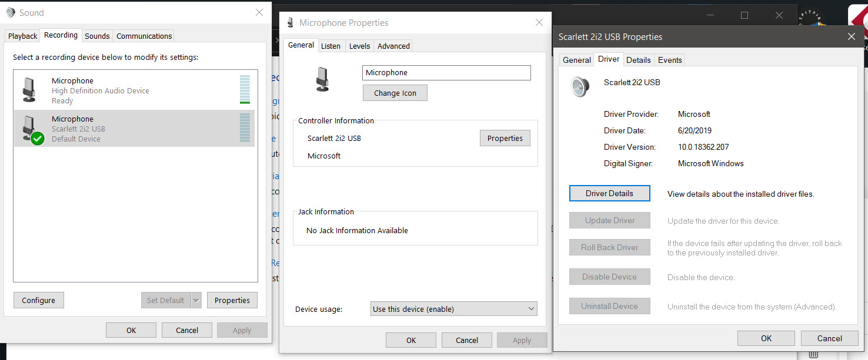This screenshot has width=868, height=360.
Task: Open the Details tab
Action: [639, 60]
